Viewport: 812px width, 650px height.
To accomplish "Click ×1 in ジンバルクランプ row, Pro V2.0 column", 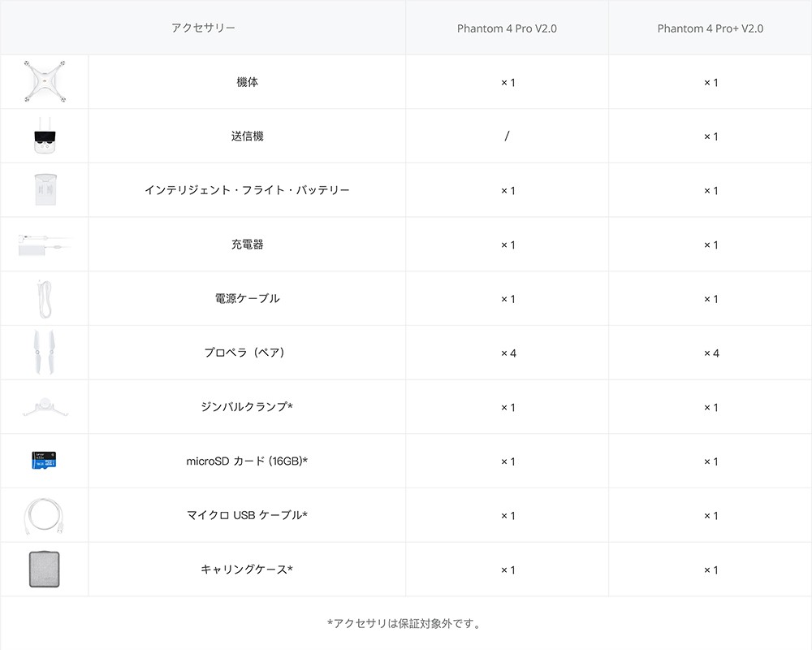I will point(508,407).
